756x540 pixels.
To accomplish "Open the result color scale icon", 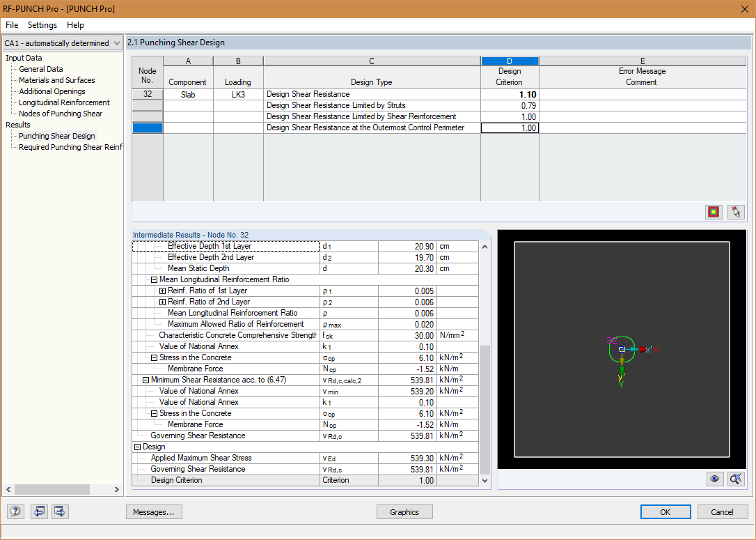I will pos(713,211).
